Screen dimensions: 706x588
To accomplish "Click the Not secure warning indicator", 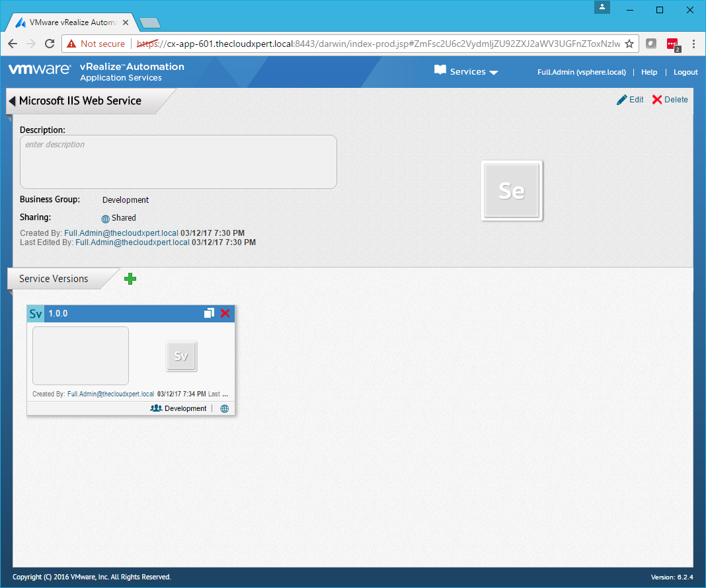I will [x=96, y=44].
